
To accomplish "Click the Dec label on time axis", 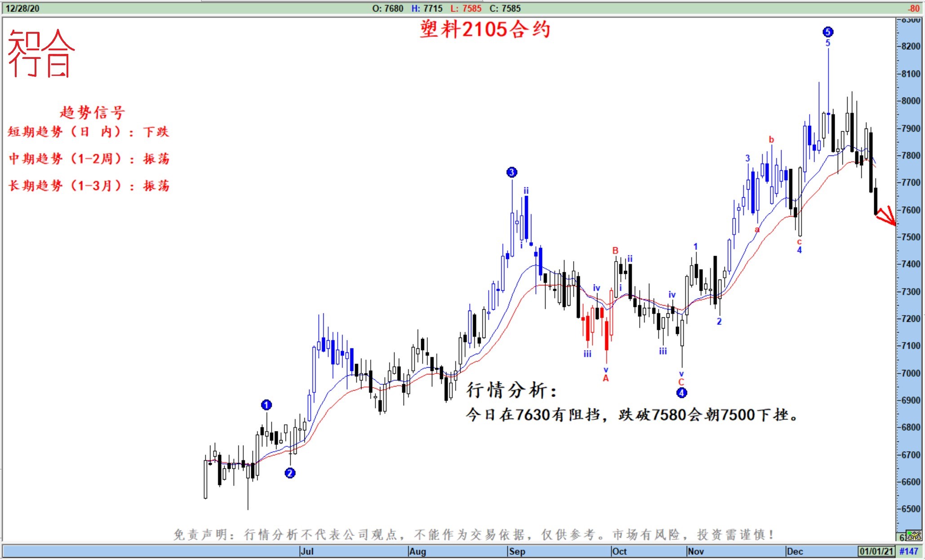I will [x=795, y=551].
